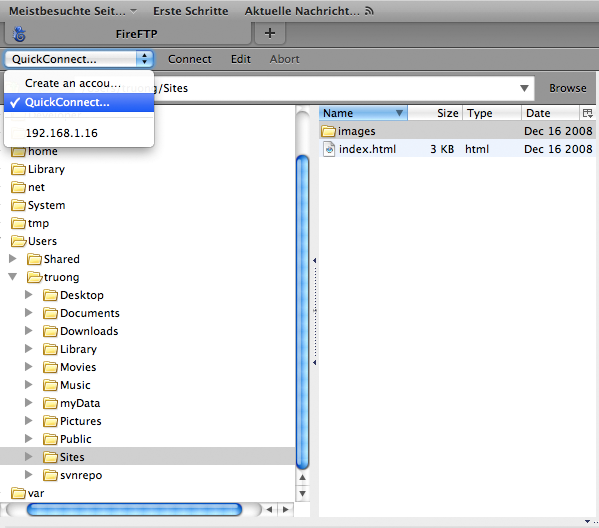Click the scroll-up arrow of the tree scrollbar

302,477
